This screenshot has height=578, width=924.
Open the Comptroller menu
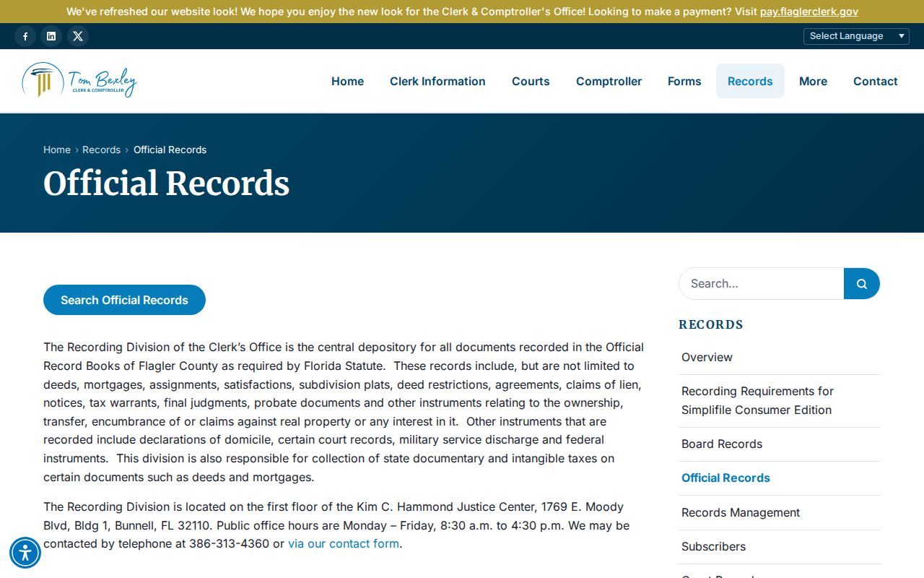pyautogui.click(x=609, y=81)
